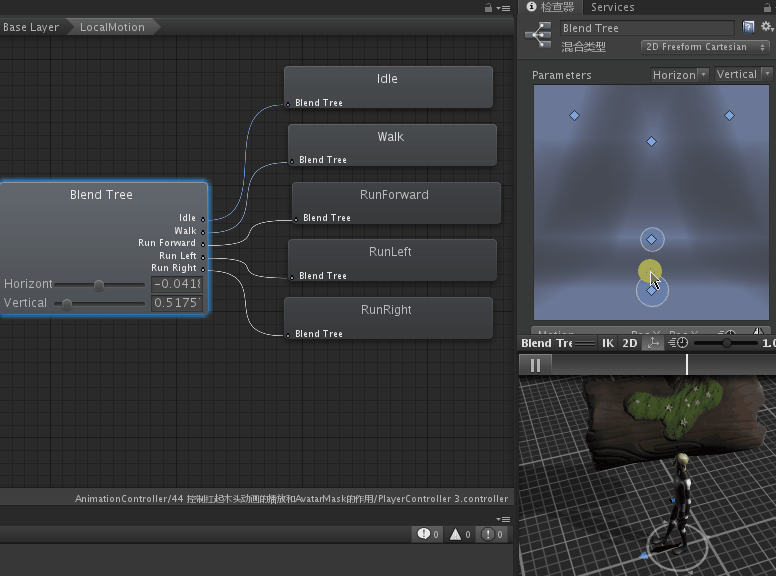Adjust the preview speed slider handle

click(x=727, y=343)
